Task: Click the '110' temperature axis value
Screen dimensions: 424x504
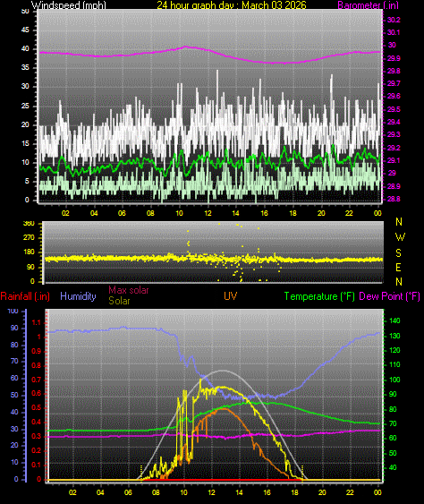Action: coord(394,365)
